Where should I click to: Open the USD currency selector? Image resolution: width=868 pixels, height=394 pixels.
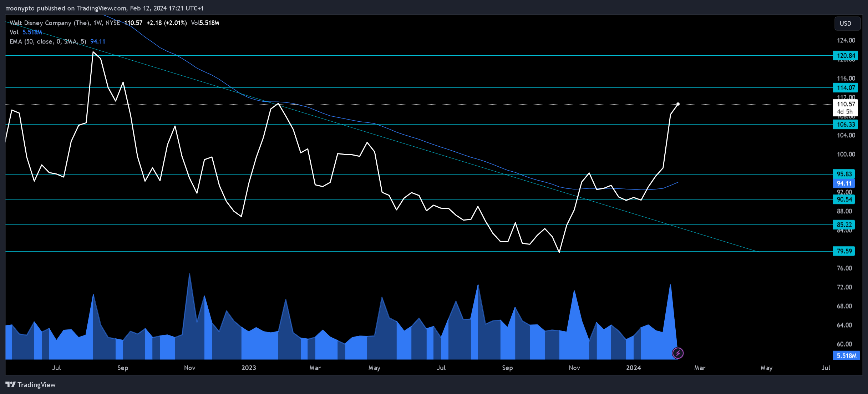click(847, 24)
